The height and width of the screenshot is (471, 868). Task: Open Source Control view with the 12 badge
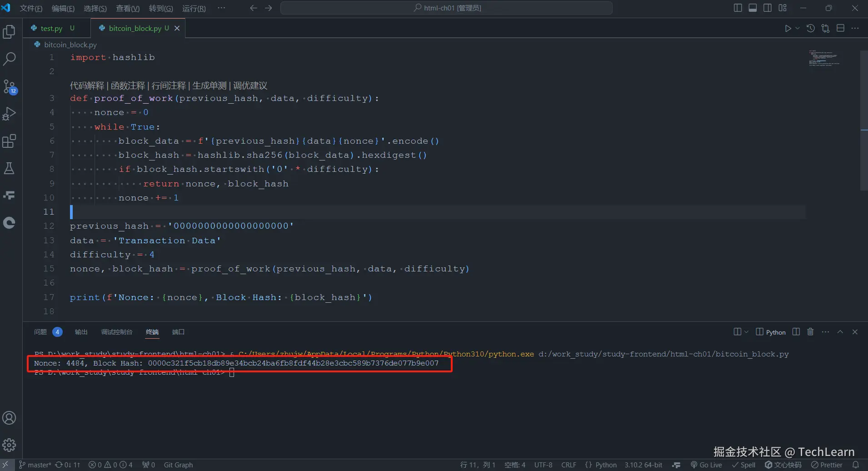(10, 86)
